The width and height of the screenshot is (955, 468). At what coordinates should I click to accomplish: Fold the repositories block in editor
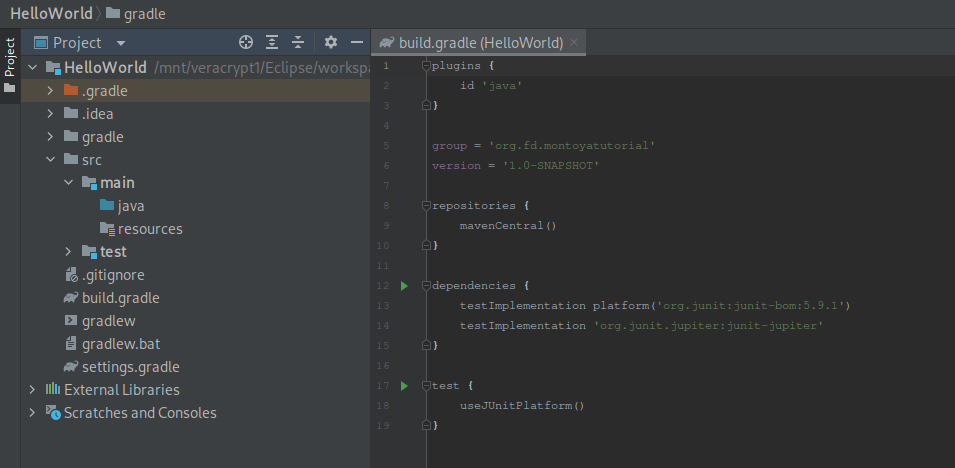424,206
